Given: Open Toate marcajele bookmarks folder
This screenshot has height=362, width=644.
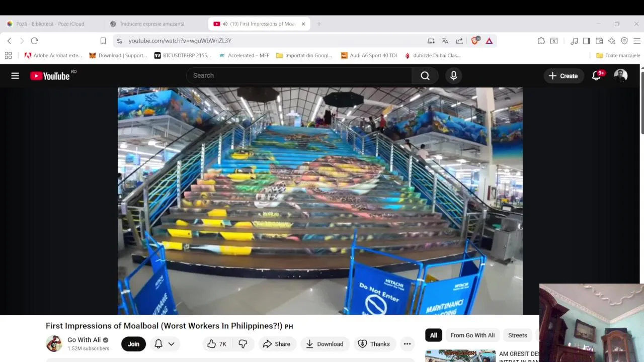Looking at the screenshot, I should coord(618,55).
